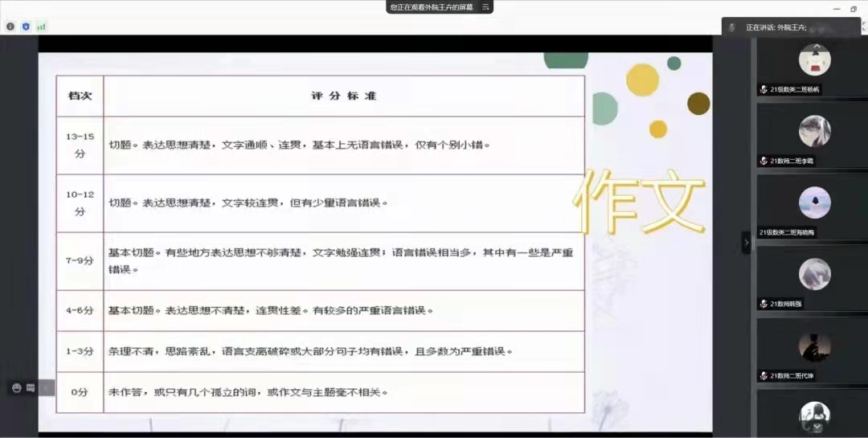
Task: Open the emoji reaction icon
Action: point(17,387)
